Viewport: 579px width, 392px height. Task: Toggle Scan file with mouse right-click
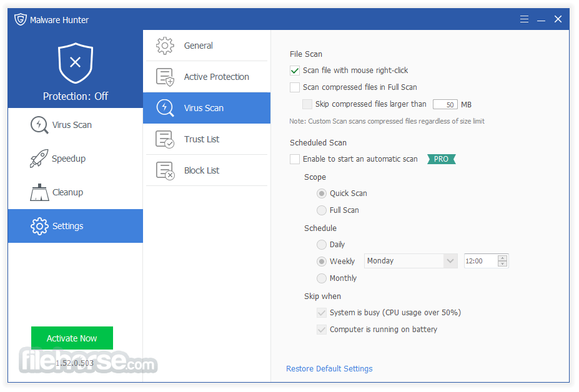pyautogui.click(x=295, y=71)
